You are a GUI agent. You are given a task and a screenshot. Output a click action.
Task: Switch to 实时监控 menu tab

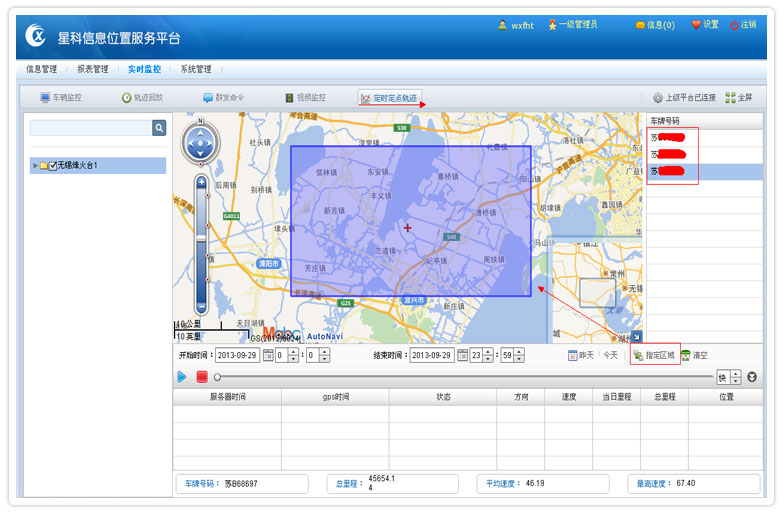point(144,69)
